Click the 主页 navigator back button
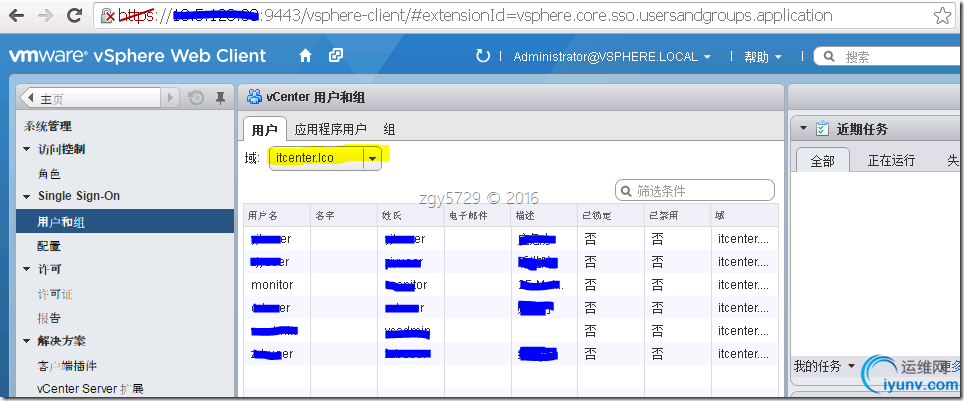This screenshot has width=964, height=401. pyautogui.click(x=90, y=98)
